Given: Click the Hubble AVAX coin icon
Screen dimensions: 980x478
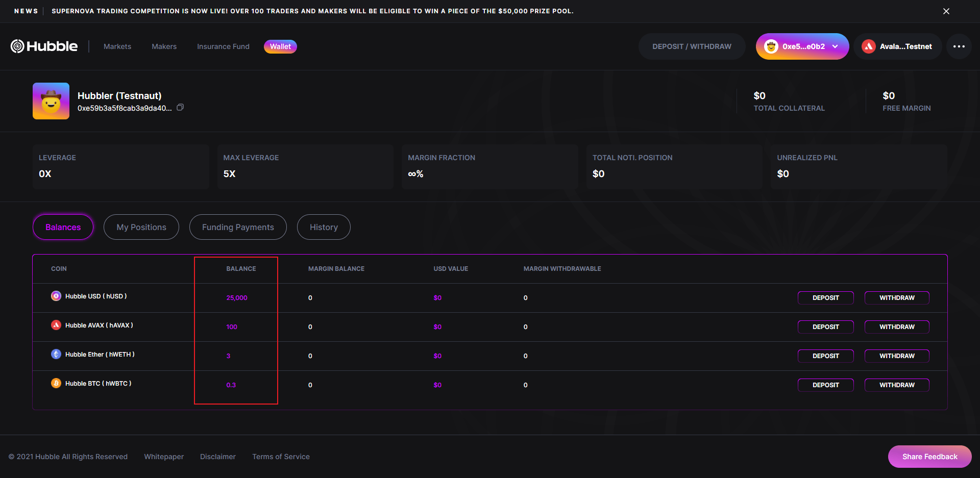Looking at the screenshot, I should pos(56,325).
